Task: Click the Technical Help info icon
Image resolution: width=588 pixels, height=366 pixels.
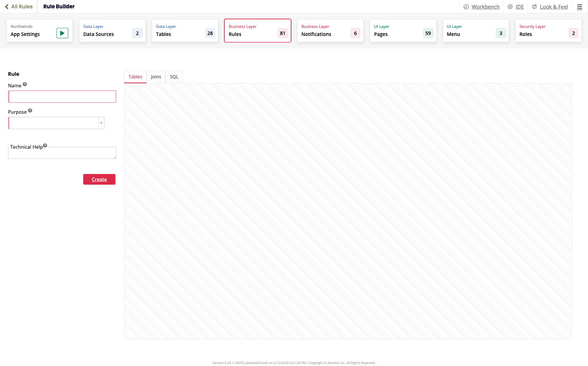Action: pos(45,145)
